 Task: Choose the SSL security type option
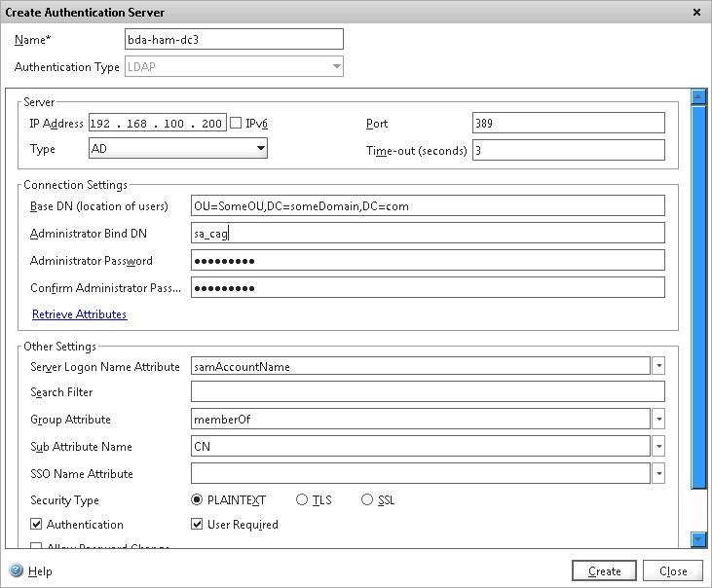tap(367, 500)
